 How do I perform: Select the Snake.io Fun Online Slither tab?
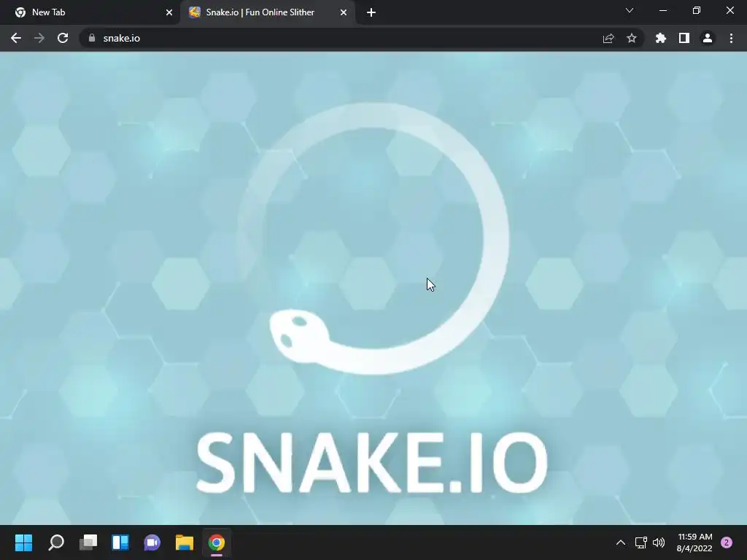tap(267, 12)
